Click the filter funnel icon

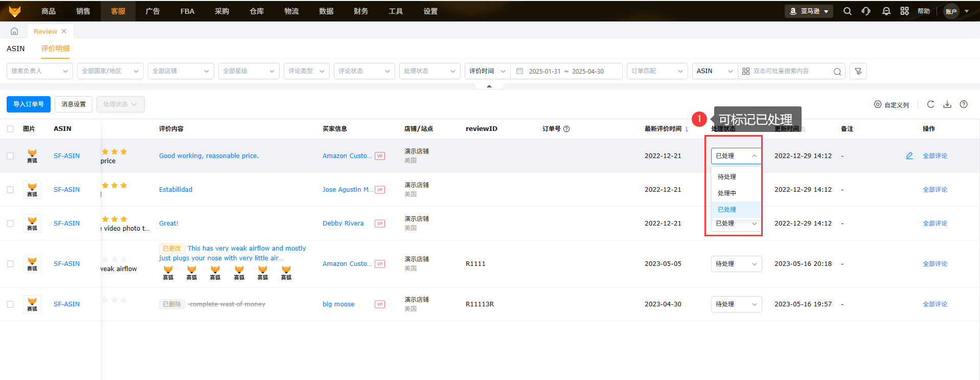[x=858, y=71]
